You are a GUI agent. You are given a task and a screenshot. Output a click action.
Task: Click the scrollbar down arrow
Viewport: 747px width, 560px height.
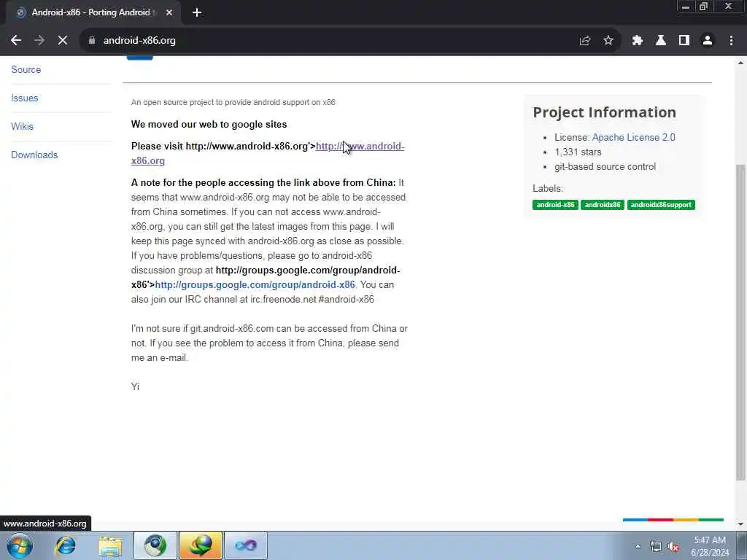tap(740, 524)
